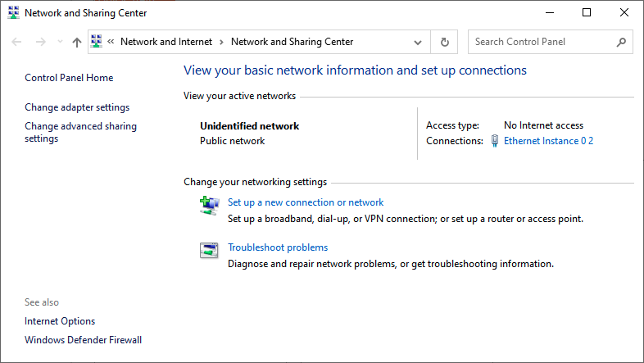Image resolution: width=644 pixels, height=363 pixels.
Task: Open Windows Defender Firewall link
Action: tap(83, 340)
